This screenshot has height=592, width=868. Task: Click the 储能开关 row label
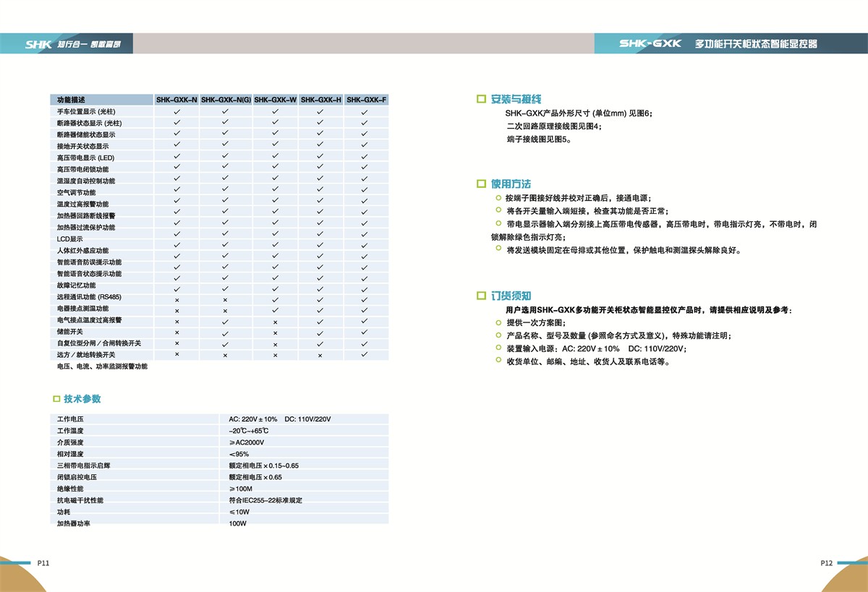coord(69,331)
